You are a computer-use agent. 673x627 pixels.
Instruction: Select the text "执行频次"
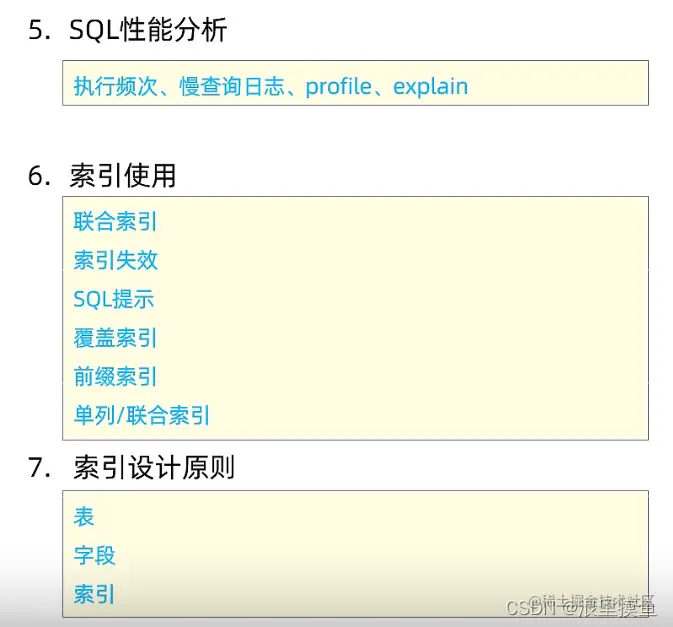point(115,86)
